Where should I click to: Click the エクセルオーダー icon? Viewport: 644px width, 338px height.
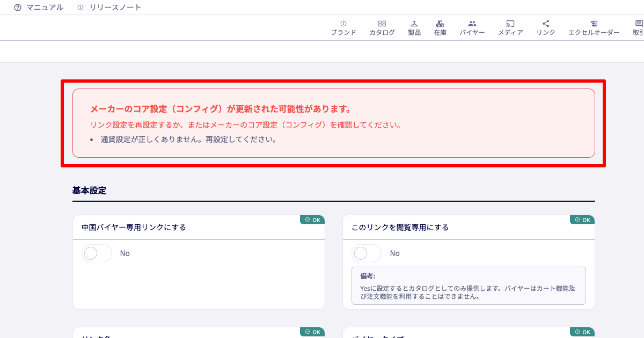(x=594, y=24)
